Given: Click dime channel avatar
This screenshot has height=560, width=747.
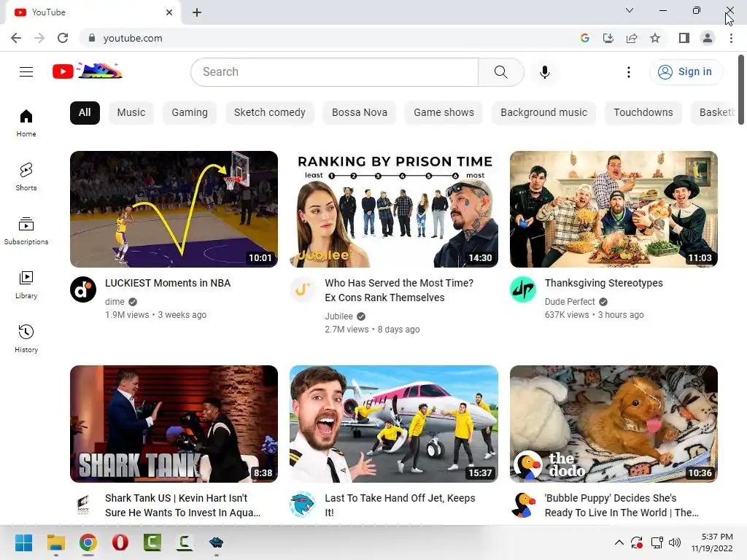Looking at the screenshot, I should [83, 289].
